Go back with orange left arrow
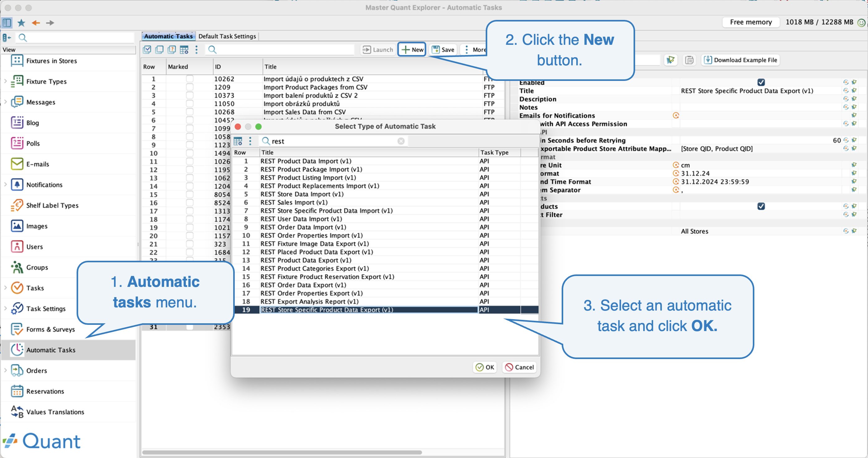Viewport: 868px width, 458px height. [36, 23]
